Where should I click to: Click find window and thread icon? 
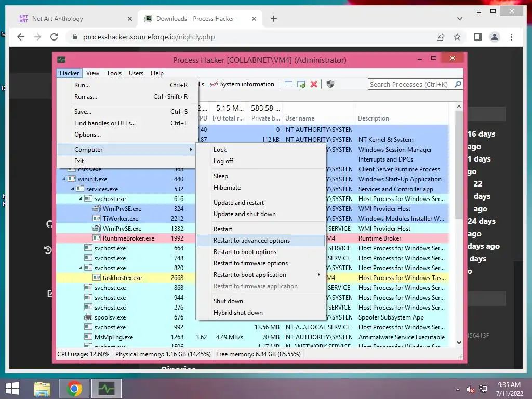coord(301,84)
